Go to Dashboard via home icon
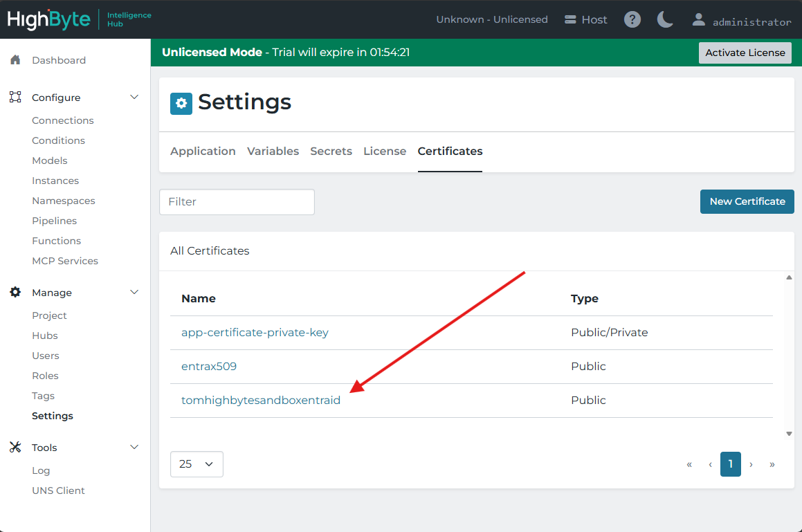802x532 pixels. (15, 60)
